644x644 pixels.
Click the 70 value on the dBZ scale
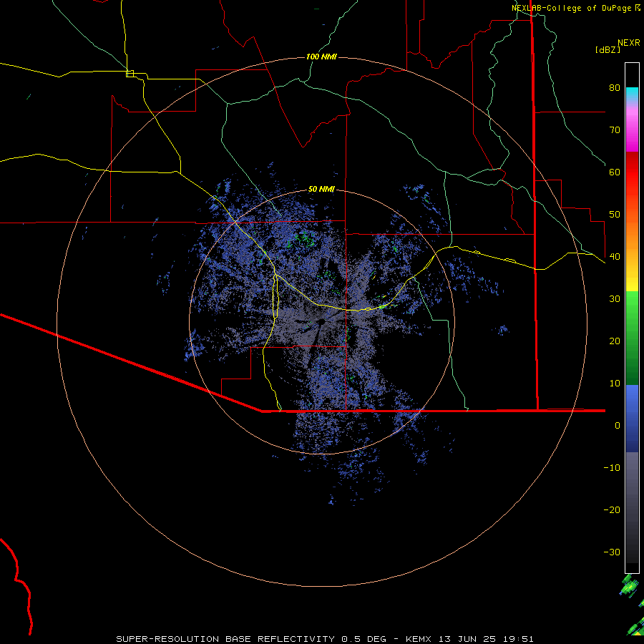click(x=615, y=130)
